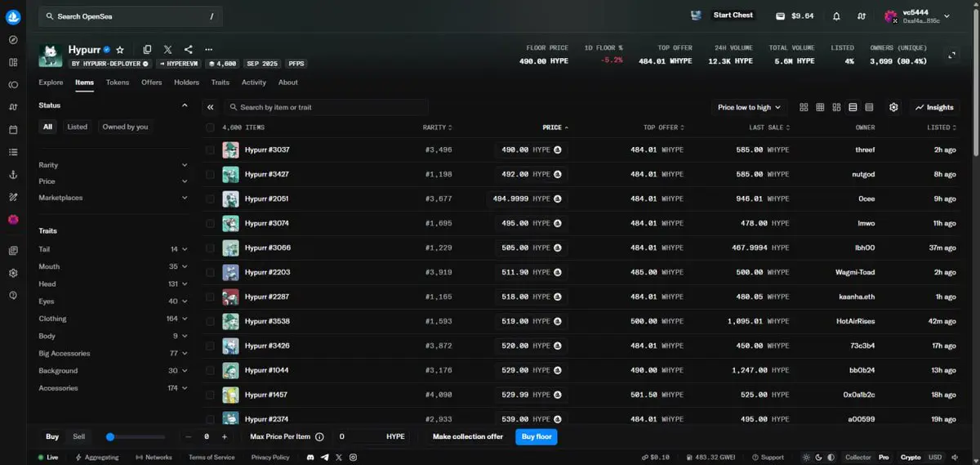Open the sidebar calendar icon
Screen dimensions: 980x465
point(13,129)
